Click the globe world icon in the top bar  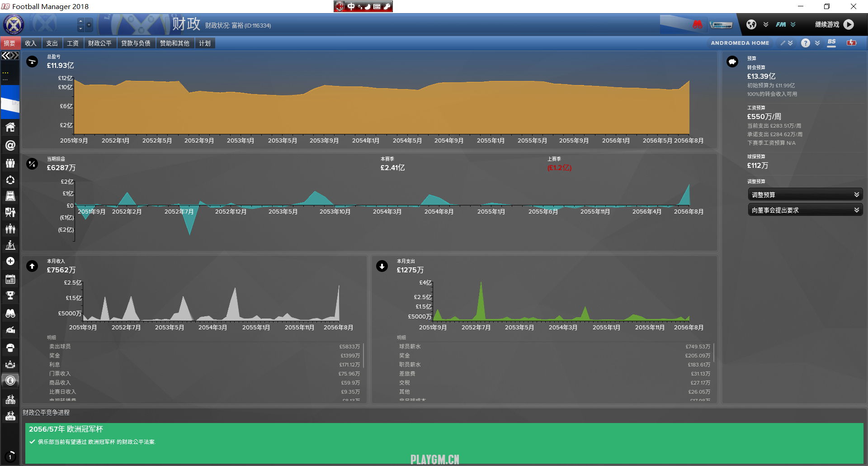click(751, 24)
